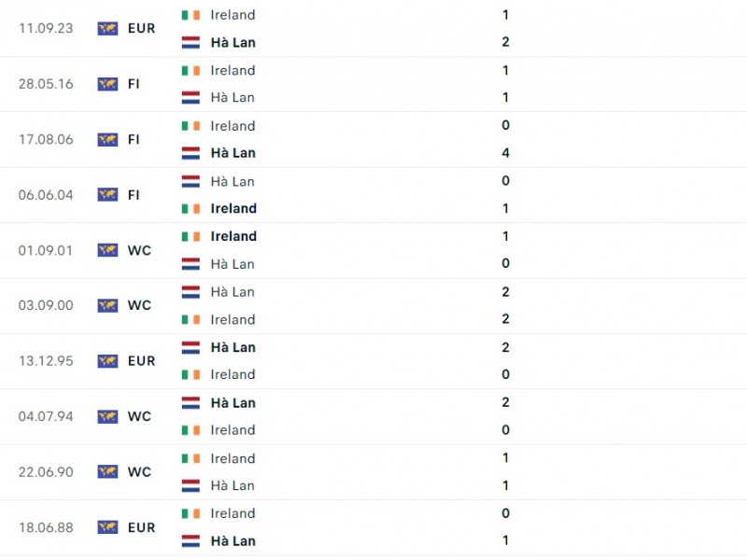
Task: Open the bold Hà Lan team in the 18.06.88 match
Action: pyautogui.click(x=233, y=541)
